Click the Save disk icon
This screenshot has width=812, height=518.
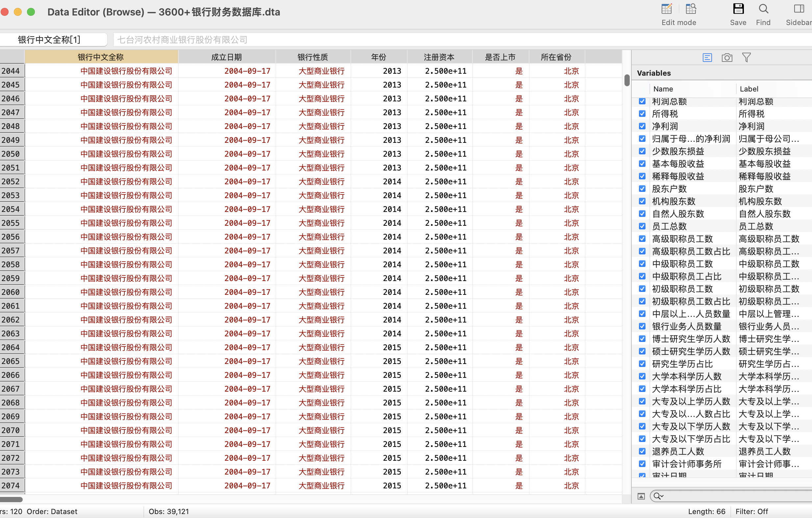[738, 9]
